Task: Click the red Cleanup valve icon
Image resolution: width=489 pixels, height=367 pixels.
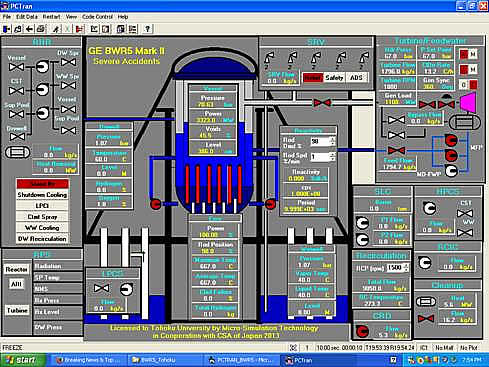Action: (426, 318)
